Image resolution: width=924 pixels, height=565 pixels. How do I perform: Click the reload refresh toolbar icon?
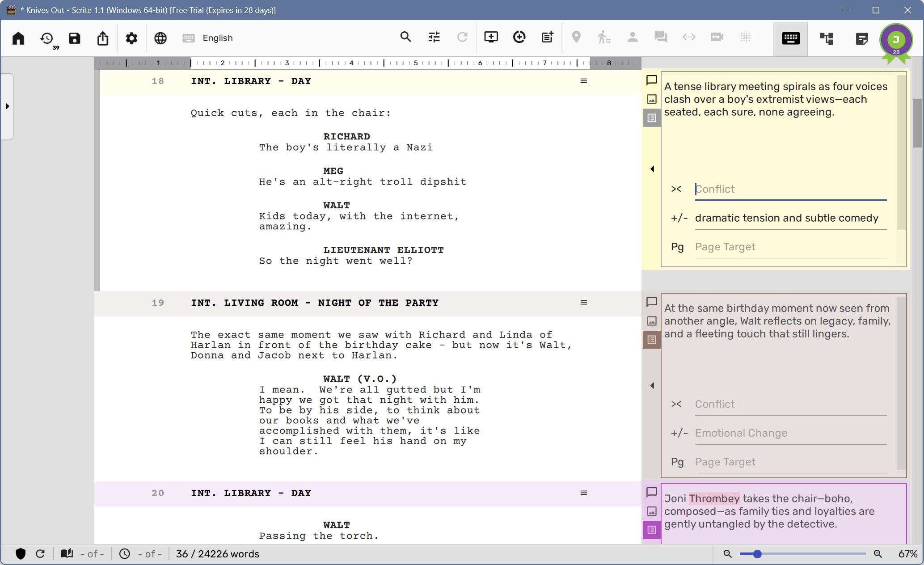pos(462,37)
